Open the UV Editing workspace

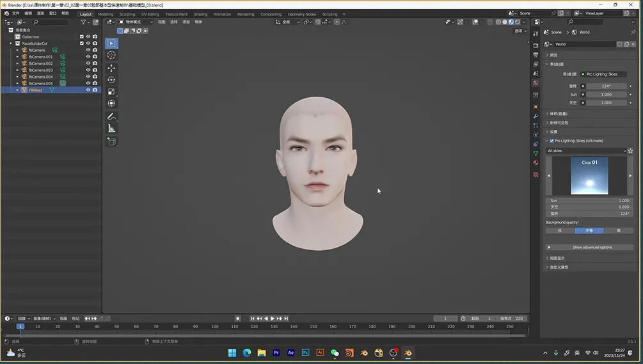[150, 14]
